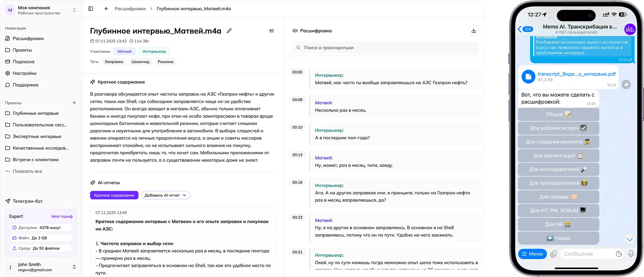Tap transcript PDF file name link
The width and height of the screenshot is (644, 277).
coord(577,74)
